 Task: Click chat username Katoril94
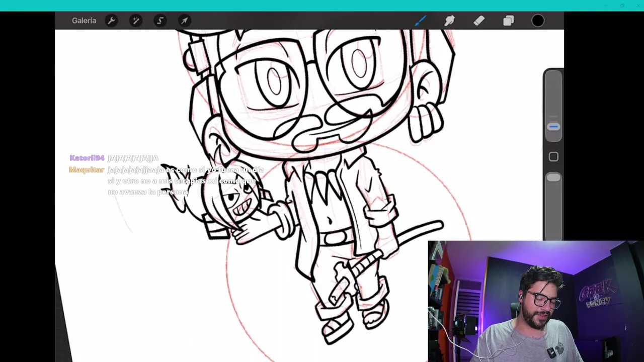87,158
